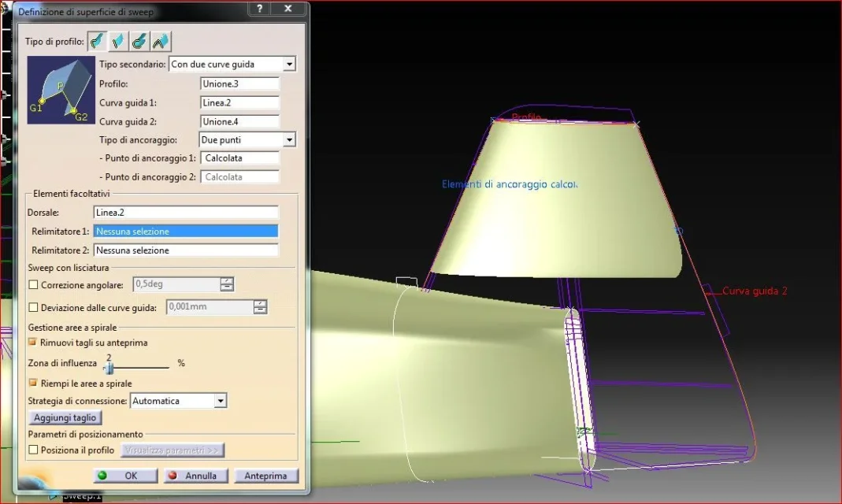Toggle the Posiziona il profilo checkbox
Viewport: 842px width, 504px height.
click(33, 450)
